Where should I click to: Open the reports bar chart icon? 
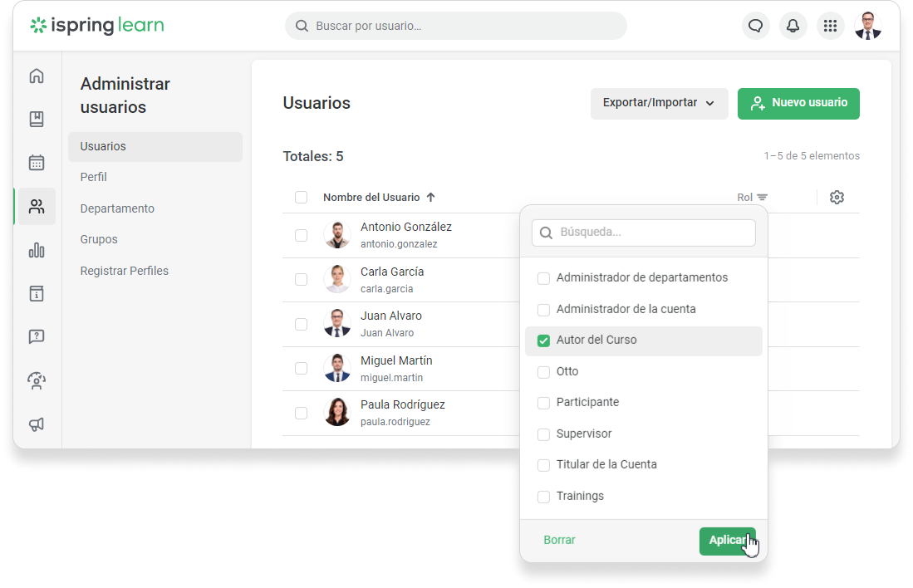click(x=37, y=250)
